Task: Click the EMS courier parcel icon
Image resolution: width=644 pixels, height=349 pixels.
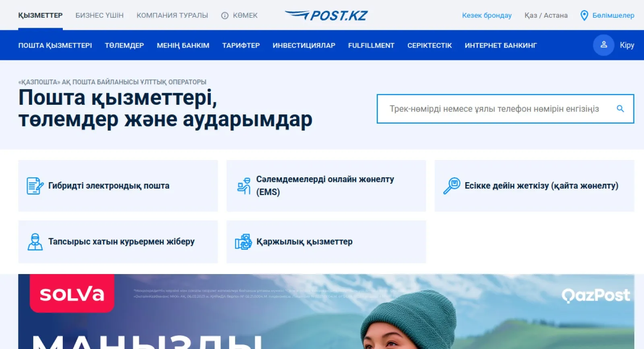Action: (244, 186)
